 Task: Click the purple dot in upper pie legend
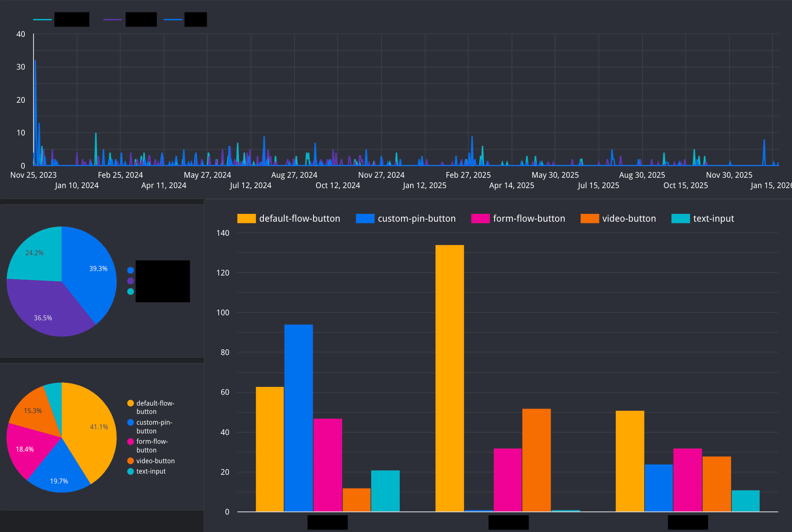pos(130,281)
